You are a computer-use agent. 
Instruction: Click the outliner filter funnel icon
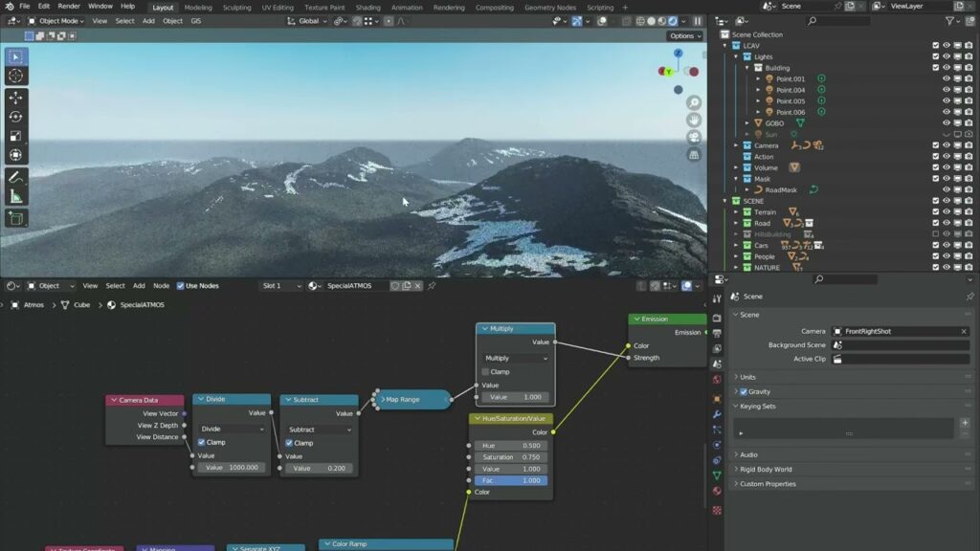(950, 21)
